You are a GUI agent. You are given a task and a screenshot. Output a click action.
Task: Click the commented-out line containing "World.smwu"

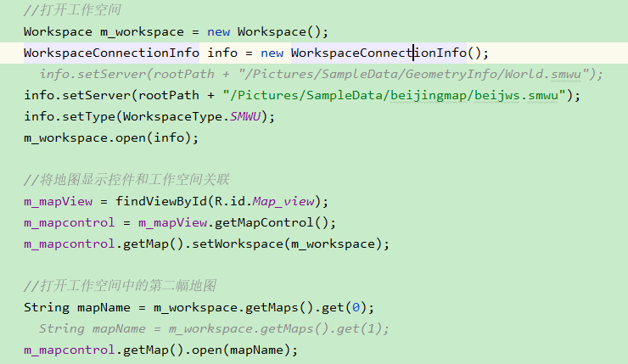click(321, 74)
